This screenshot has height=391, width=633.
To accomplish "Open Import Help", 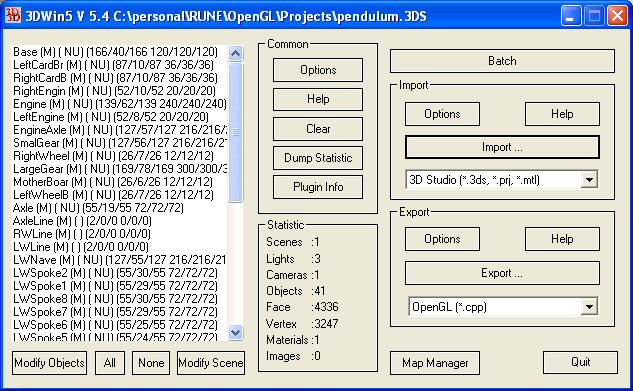I will pos(562,114).
